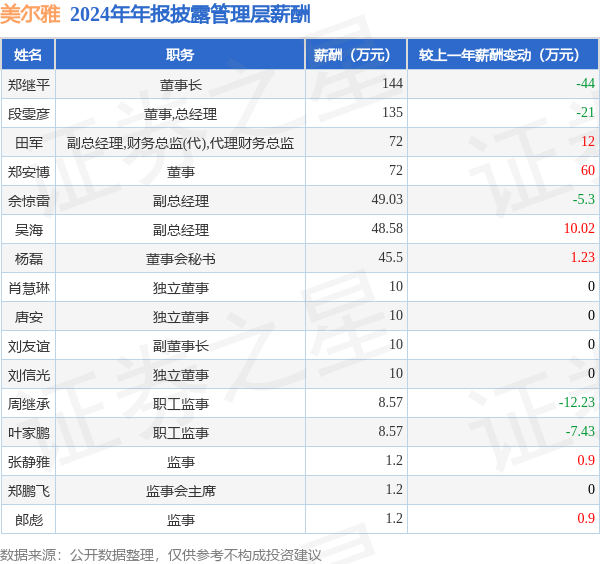
Task: Select the name cell 周继承
Action: point(29,404)
